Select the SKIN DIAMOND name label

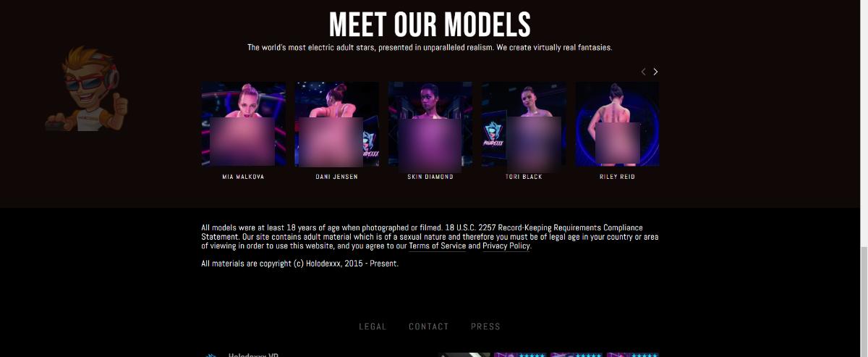click(x=430, y=177)
